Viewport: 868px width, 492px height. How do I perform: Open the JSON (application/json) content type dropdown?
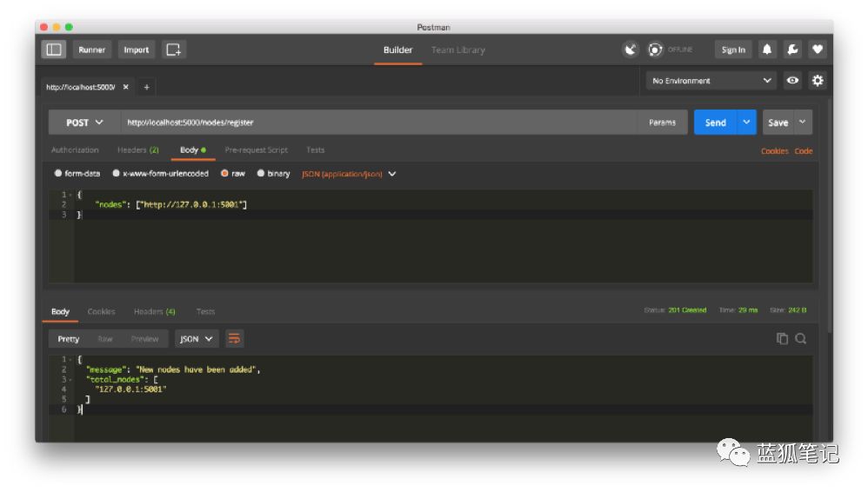(349, 174)
